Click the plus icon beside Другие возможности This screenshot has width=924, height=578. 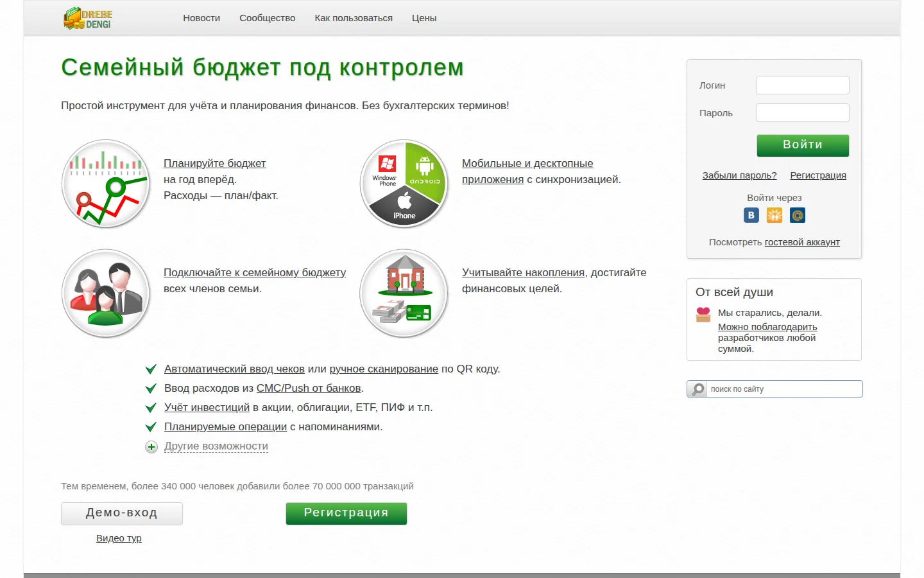click(151, 447)
